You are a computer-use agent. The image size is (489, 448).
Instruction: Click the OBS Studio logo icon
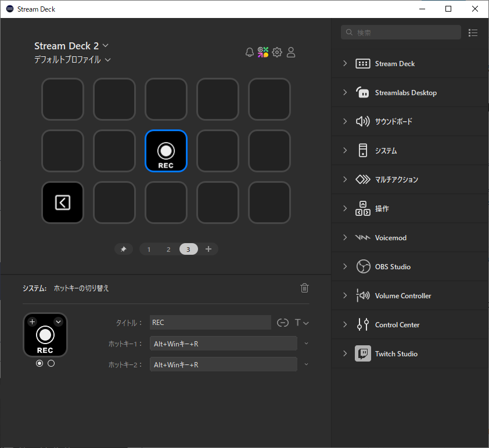[363, 266]
